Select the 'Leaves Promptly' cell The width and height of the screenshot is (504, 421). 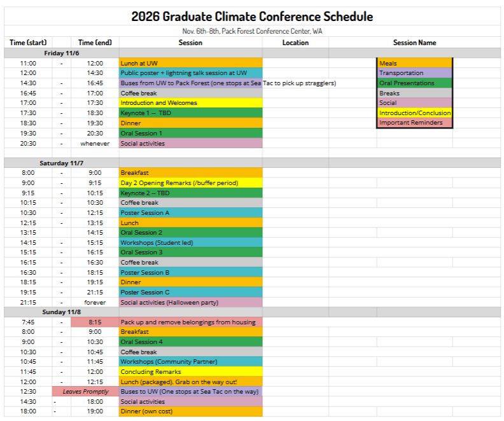pyautogui.click(x=85, y=392)
